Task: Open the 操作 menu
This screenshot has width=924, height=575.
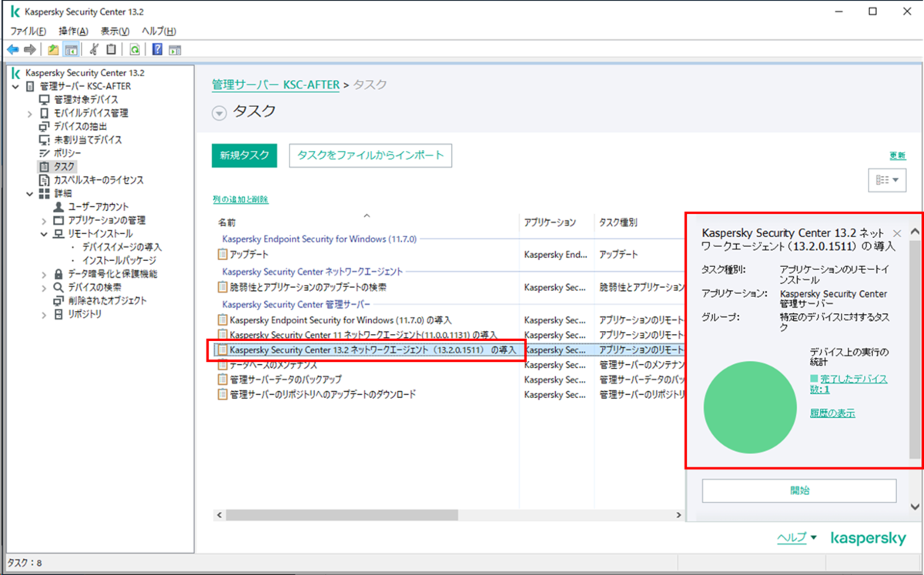Action: tap(73, 31)
